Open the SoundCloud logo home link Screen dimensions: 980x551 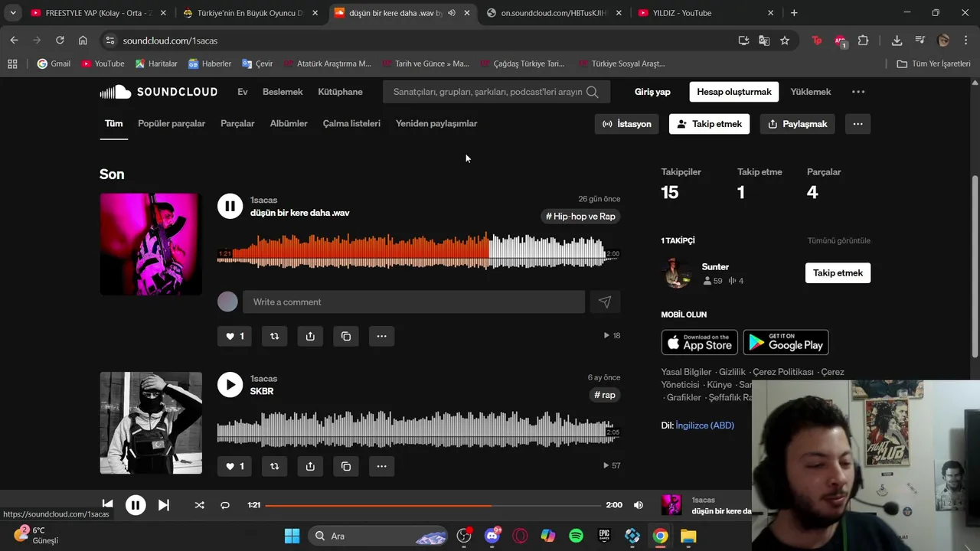pyautogui.click(x=158, y=92)
